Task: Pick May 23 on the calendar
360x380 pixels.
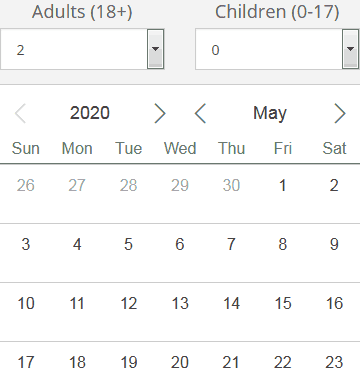Action: [334, 362]
